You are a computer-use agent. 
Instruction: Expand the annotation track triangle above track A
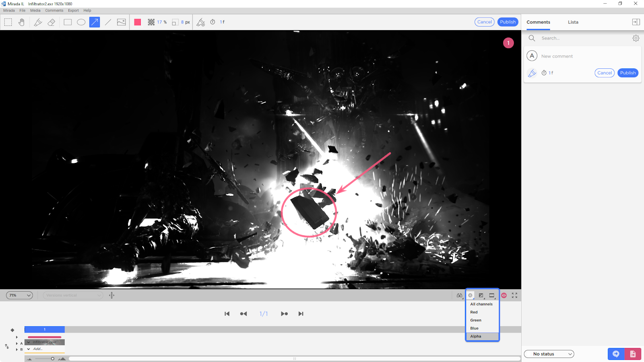17,337
